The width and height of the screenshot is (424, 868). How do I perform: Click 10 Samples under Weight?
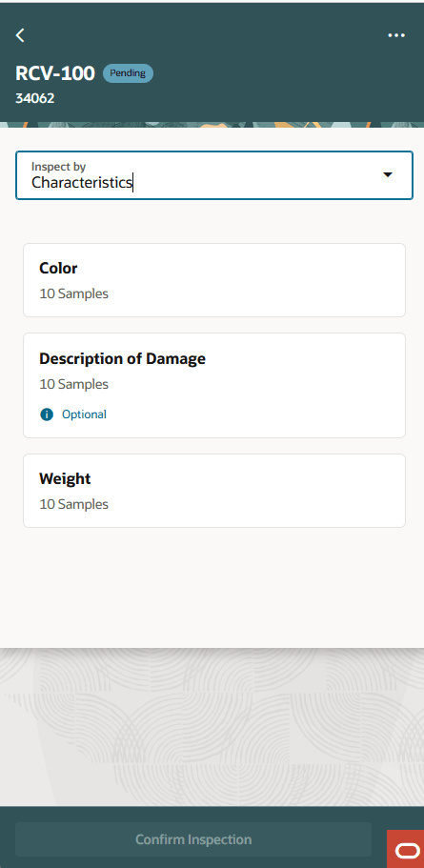(73, 504)
